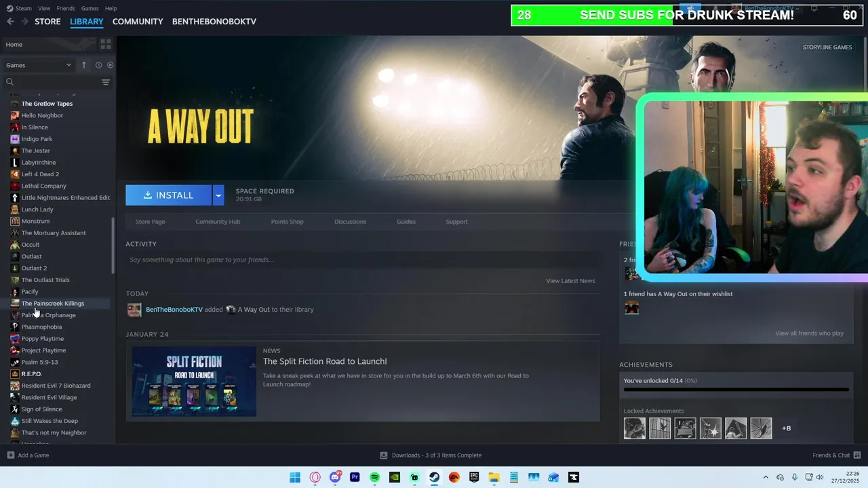This screenshot has width=868, height=488.
Task: Open Spotify from the taskbar
Action: (x=374, y=477)
